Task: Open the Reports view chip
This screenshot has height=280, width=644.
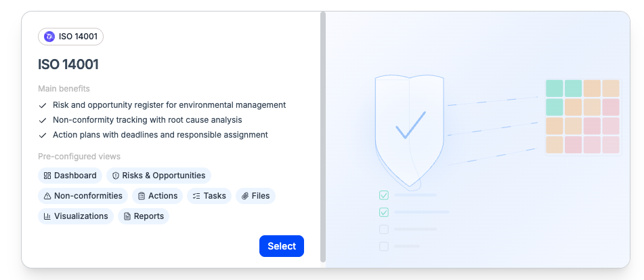Action: (x=144, y=216)
